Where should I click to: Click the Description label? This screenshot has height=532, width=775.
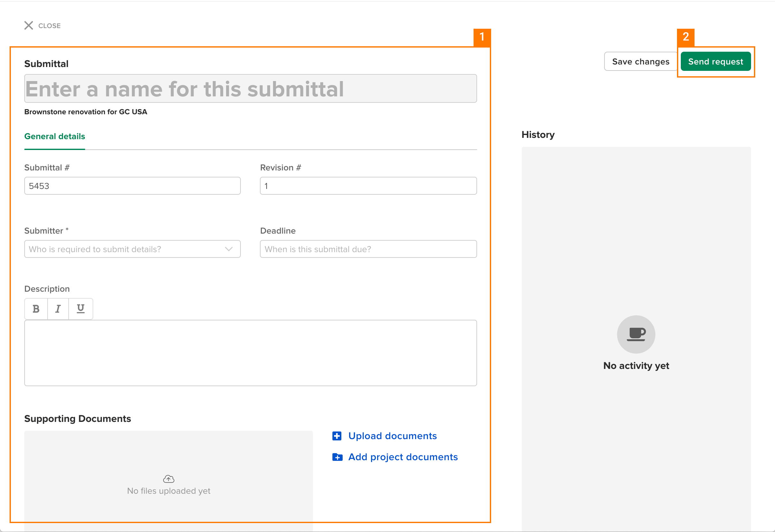tap(47, 289)
